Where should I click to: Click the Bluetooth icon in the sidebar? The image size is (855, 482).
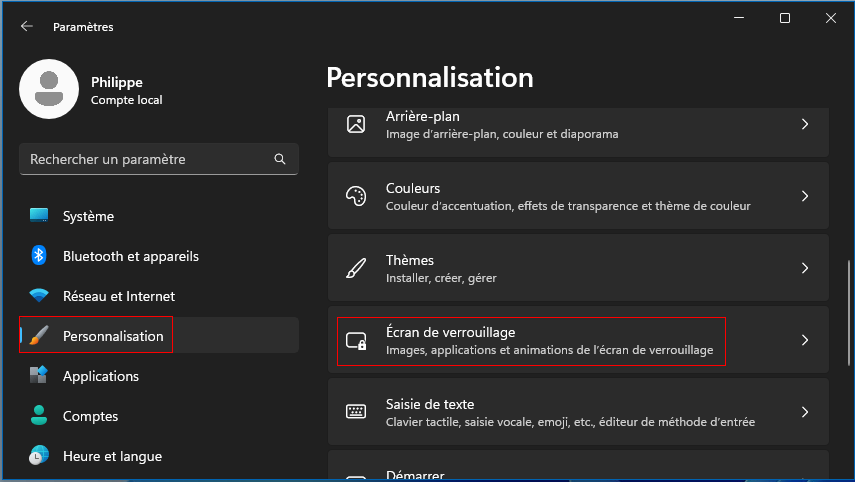click(x=39, y=255)
